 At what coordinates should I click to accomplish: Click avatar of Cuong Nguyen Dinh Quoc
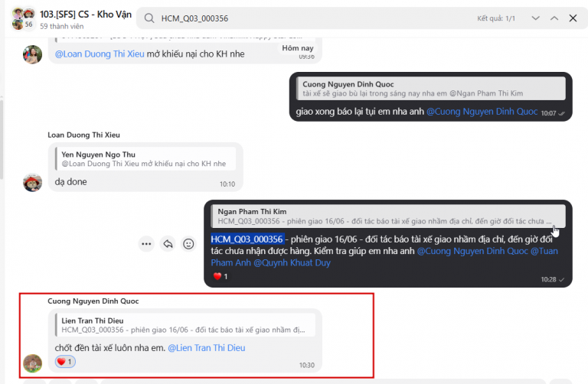pyautogui.click(x=33, y=363)
